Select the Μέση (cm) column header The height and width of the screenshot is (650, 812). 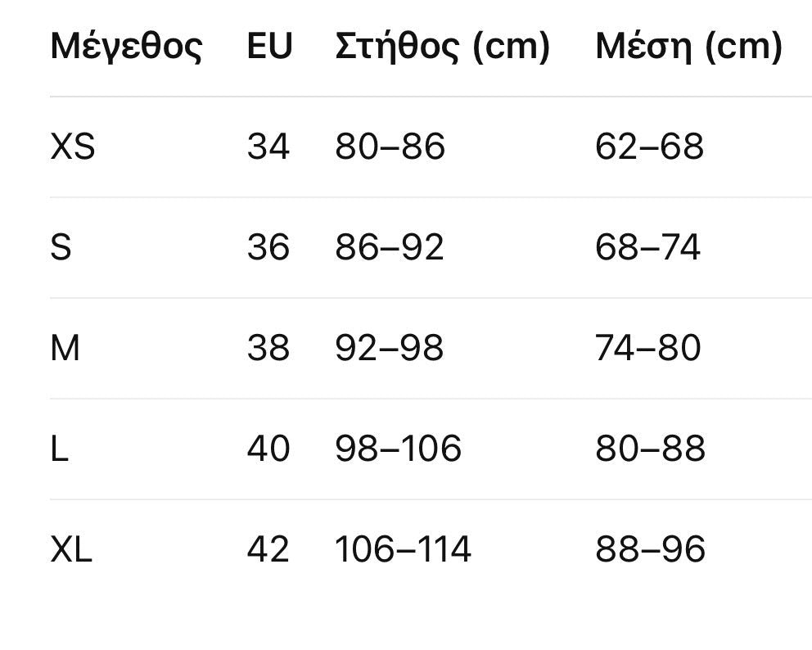point(688,47)
